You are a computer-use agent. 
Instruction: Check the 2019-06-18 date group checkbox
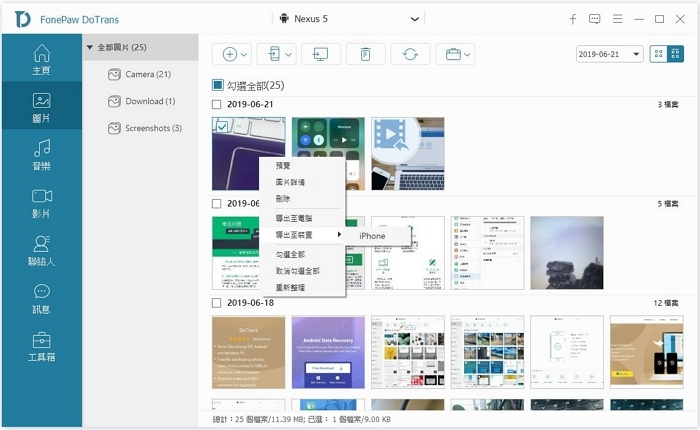pos(217,303)
